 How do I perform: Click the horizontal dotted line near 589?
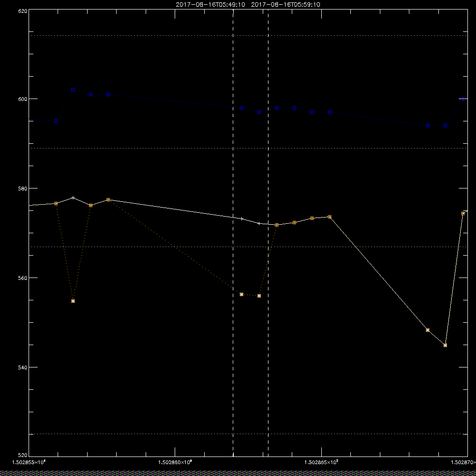point(248,148)
